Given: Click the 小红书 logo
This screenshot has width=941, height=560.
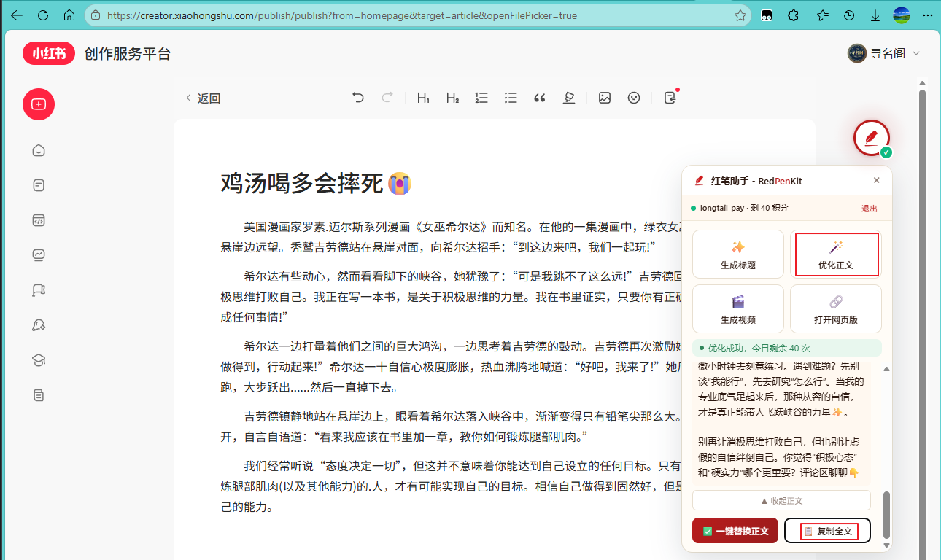Looking at the screenshot, I should pos(49,53).
